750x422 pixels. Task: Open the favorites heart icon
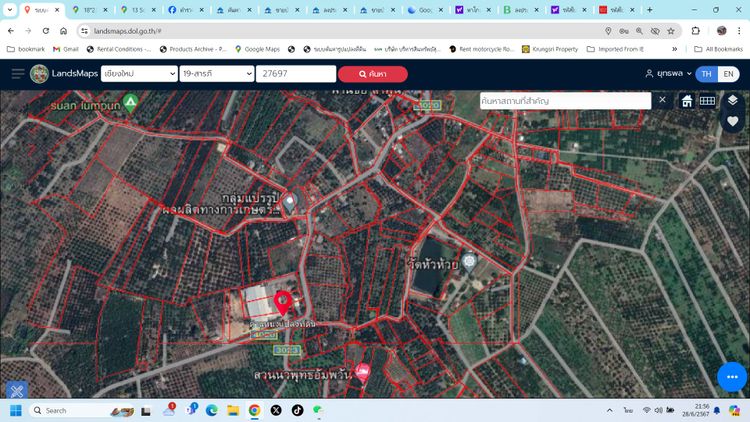(732, 121)
